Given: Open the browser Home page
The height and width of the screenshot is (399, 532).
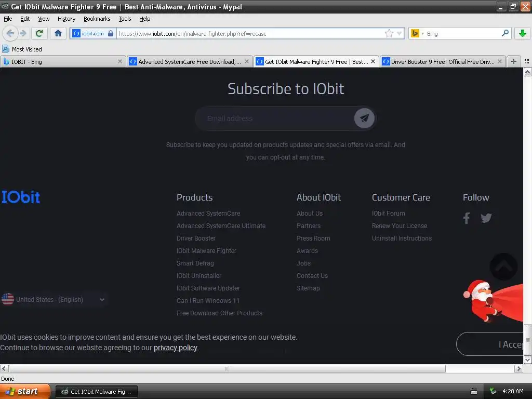Looking at the screenshot, I should [58, 33].
